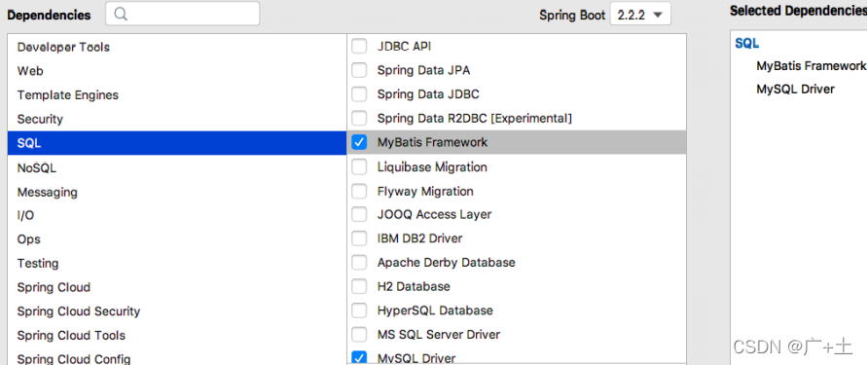Select the NoSQL category

click(177, 167)
